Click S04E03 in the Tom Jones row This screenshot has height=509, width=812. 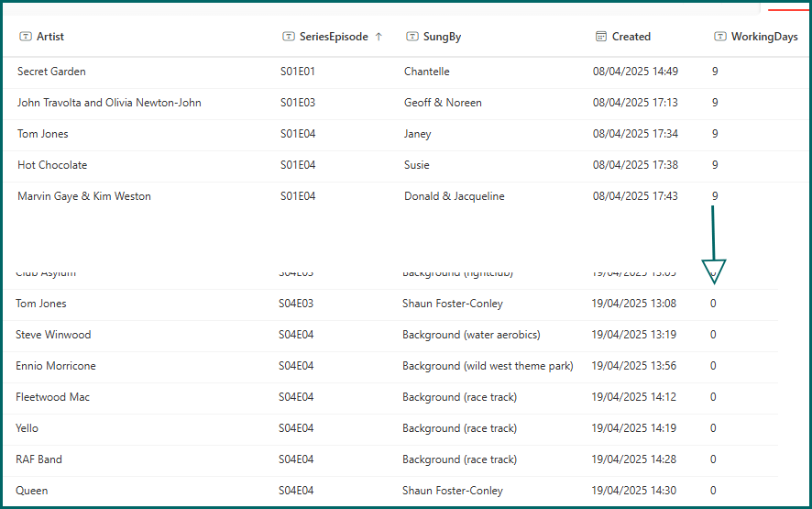[x=296, y=304]
